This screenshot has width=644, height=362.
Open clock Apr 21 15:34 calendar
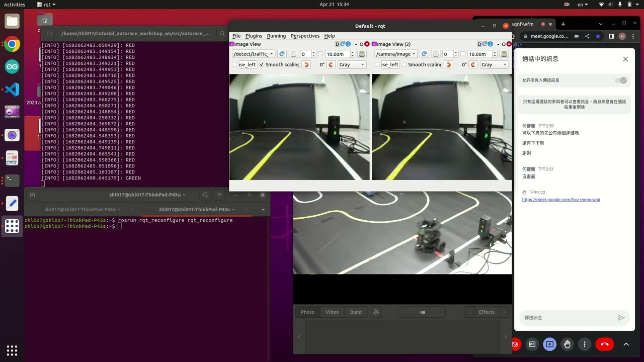click(334, 5)
